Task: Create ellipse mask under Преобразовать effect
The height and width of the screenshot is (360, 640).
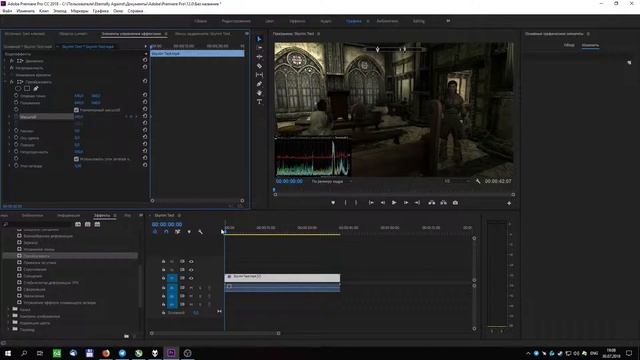Action: pos(18,89)
